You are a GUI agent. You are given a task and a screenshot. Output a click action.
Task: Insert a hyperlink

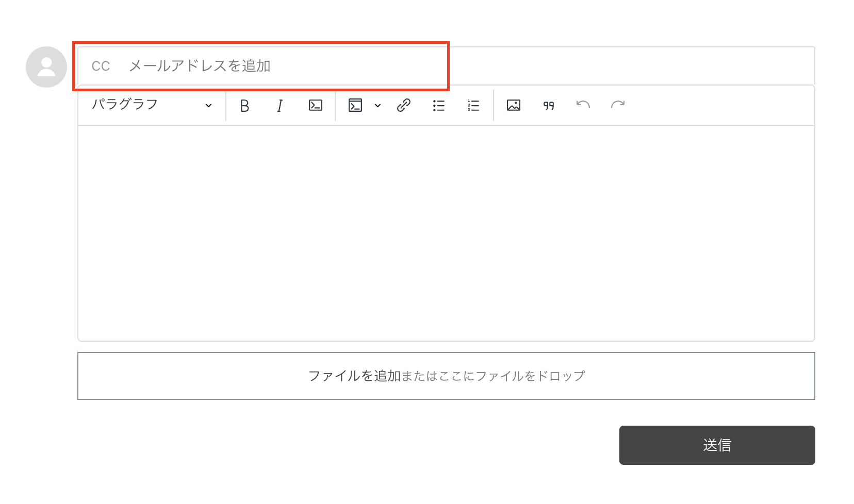403,105
